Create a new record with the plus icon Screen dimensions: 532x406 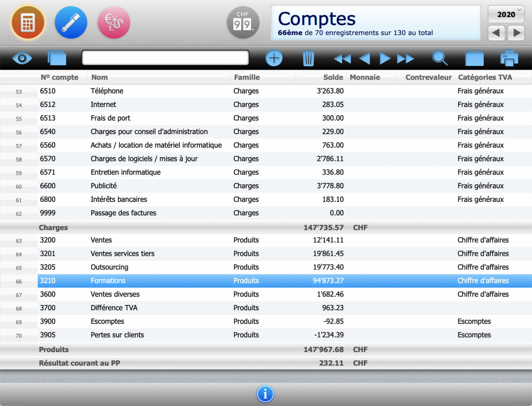pyautogui.click(x=274, y=58)
